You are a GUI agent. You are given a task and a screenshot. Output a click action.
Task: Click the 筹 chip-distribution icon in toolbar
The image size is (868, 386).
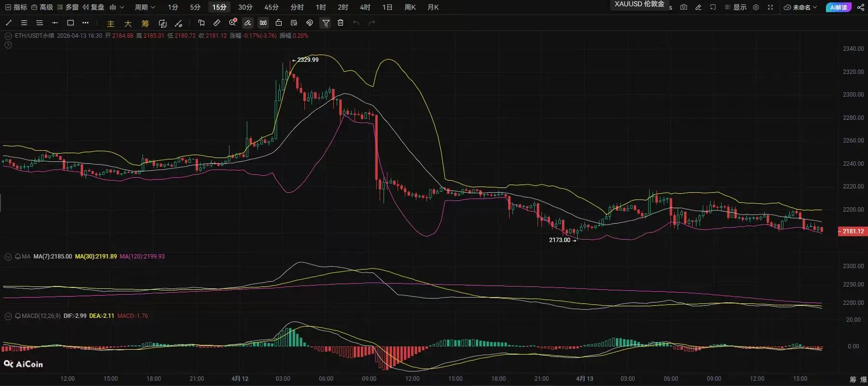coord(145,24)
